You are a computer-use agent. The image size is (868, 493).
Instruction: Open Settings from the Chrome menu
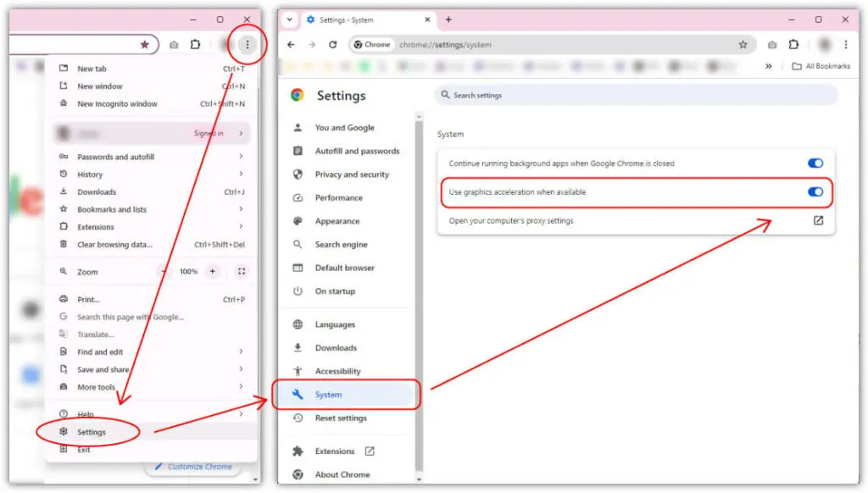(x=92, y=432)
